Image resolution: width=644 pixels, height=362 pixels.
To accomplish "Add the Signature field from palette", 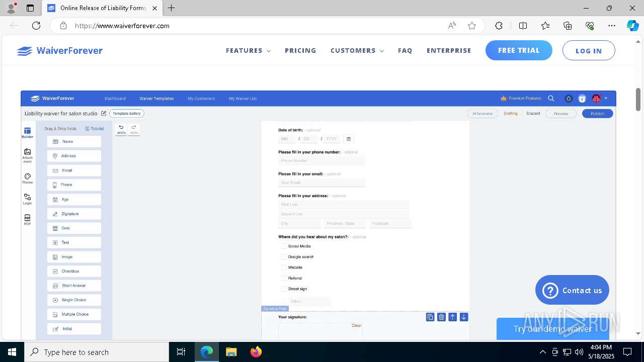I will 74,214.
